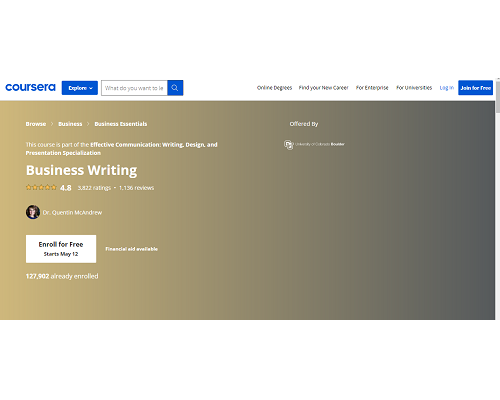This screenshot has width=500, height=400.
Task: Select the Business breadcrumb
Action: 70,124
